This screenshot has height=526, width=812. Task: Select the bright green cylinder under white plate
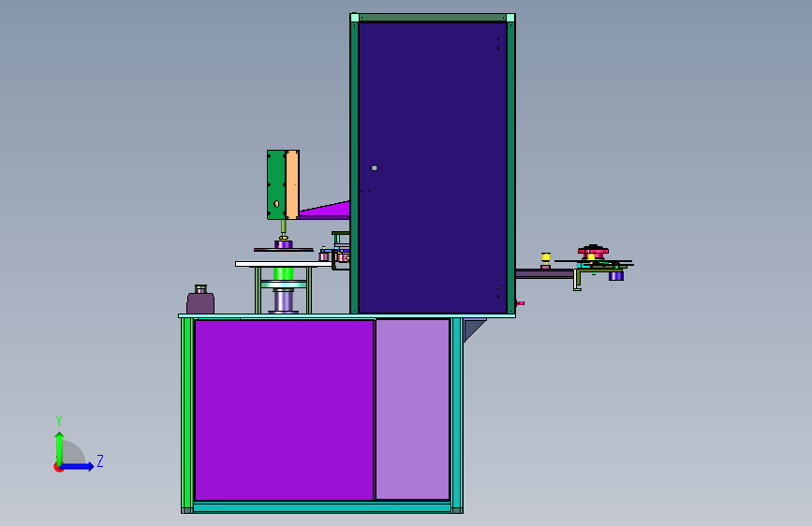tap(283, 273)
